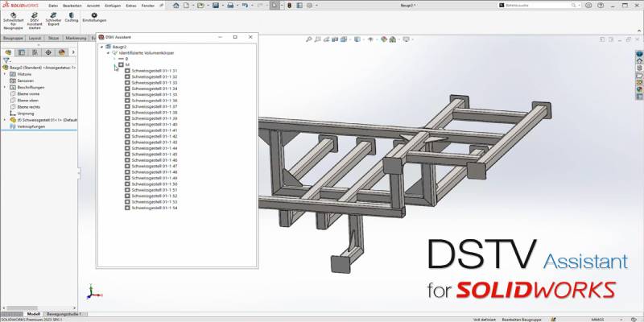644x322 pixels.
Task: Open dropdown arrow next to New icon
Action: pos(192,6)
